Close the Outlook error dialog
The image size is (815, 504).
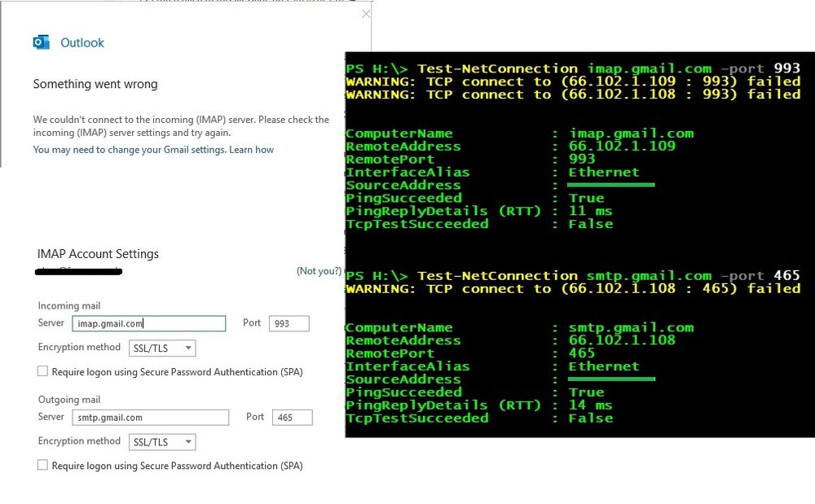366,14
